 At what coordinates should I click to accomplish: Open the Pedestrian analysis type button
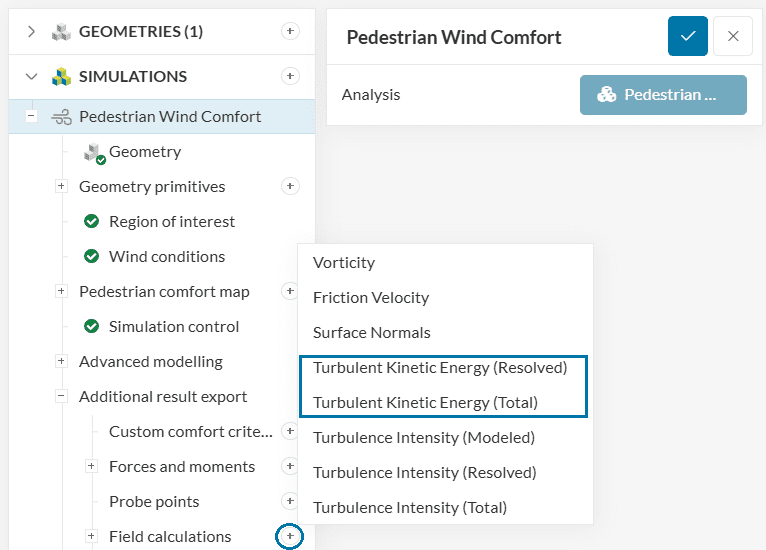coord(663,95)
